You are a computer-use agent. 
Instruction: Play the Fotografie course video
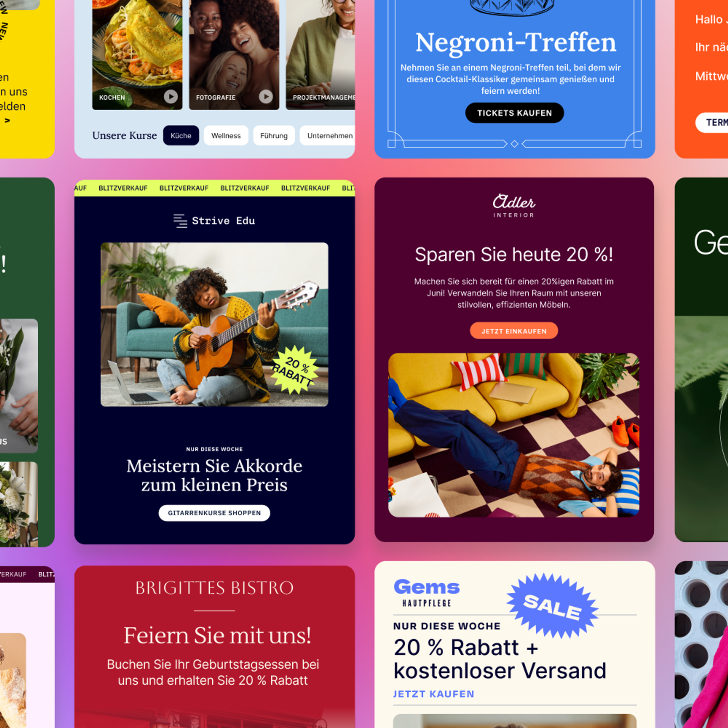266,97
